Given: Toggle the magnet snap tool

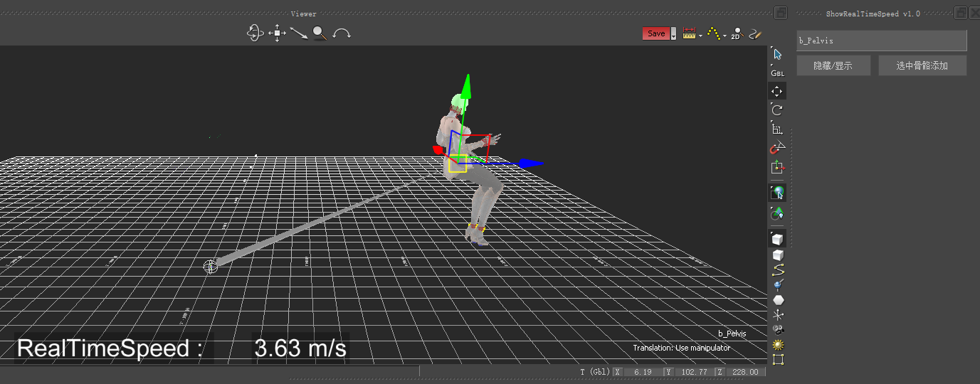Looking at the screenshot, I should point(777,149).
